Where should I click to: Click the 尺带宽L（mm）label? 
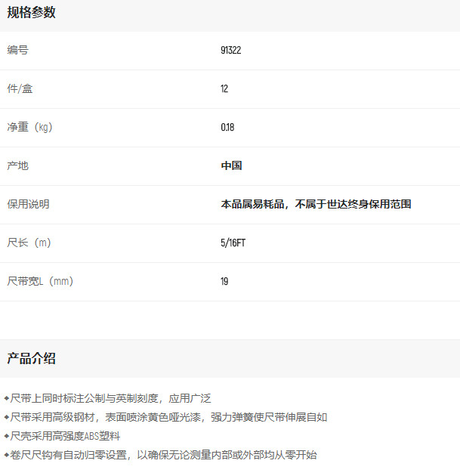tap(40, 281)
